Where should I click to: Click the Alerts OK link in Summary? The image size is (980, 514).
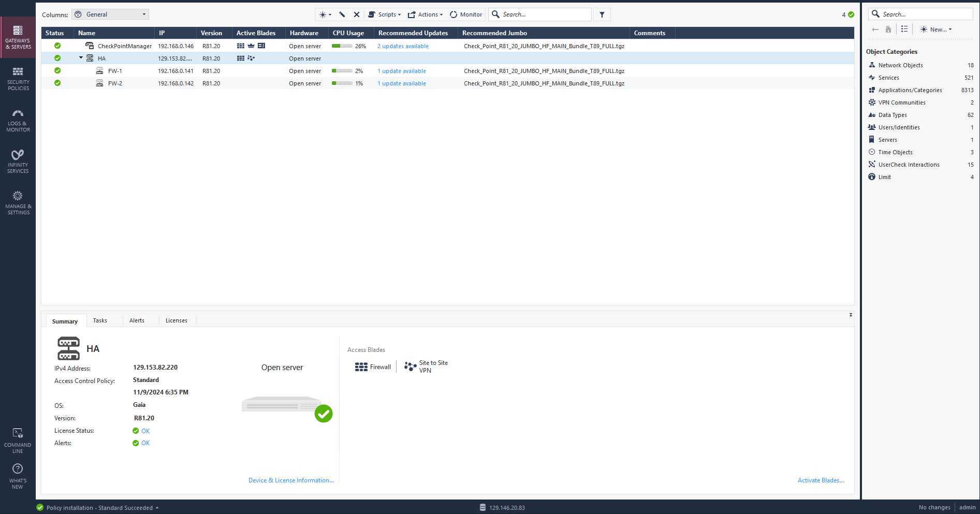point(145,443)
